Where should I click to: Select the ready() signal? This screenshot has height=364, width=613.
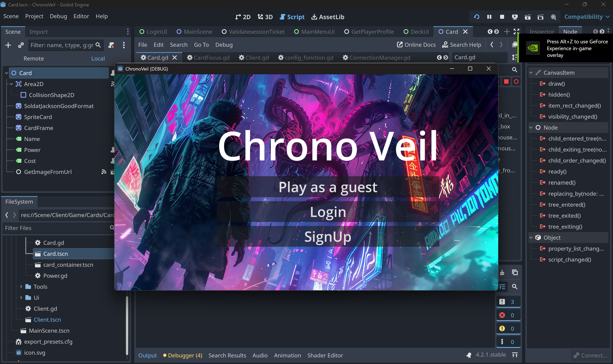pos(557,172)
